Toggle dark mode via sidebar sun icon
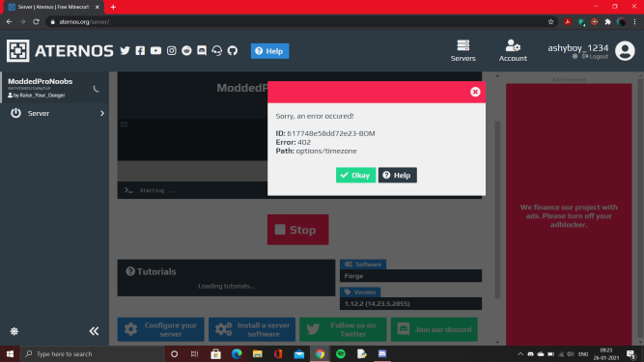644x362 pixels. tap(14, 331)
